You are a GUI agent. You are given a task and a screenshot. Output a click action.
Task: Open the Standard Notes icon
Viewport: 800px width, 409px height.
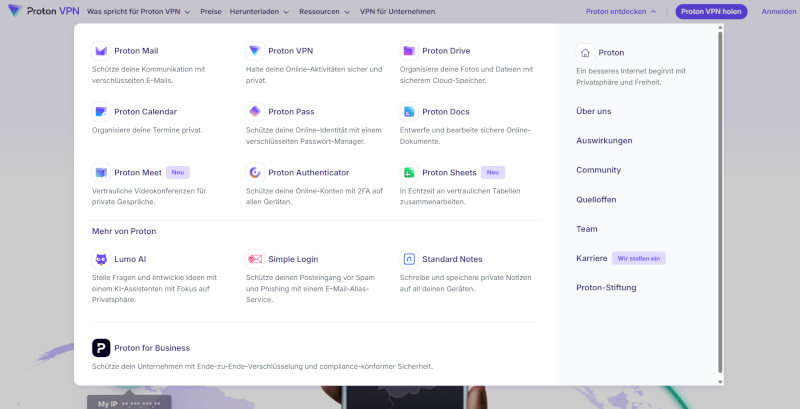pyautogui.click(x=409, y=259)
